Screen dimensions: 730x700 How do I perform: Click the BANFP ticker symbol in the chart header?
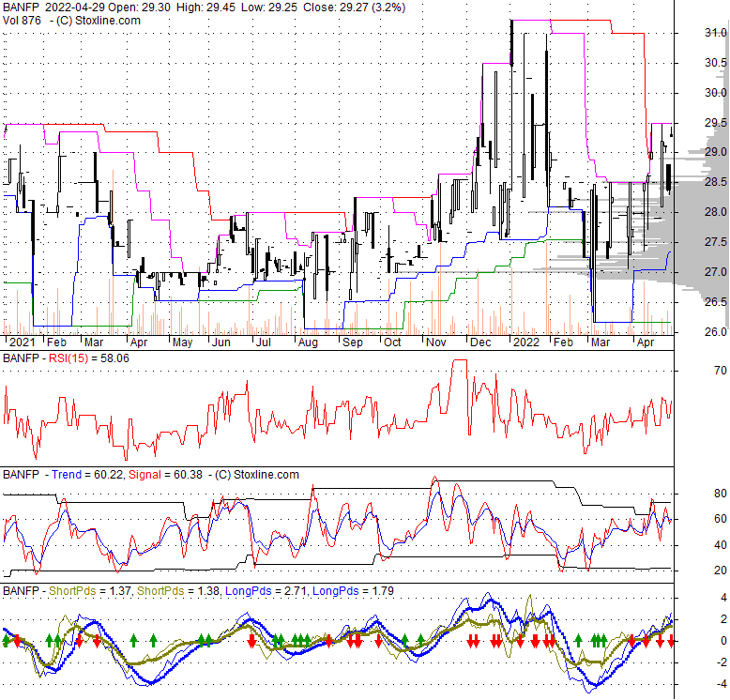point(22,8)
